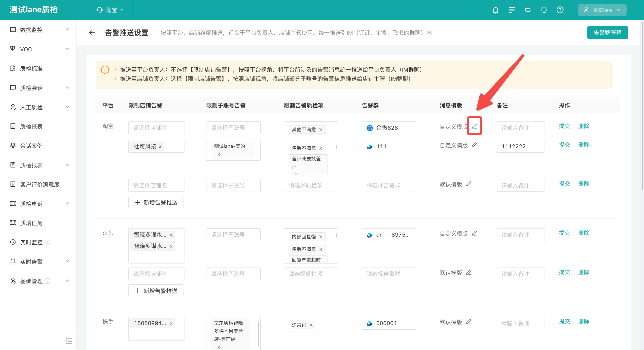Remove the 杜可风按 shop tag
Viewport: 644px width, 350px height.
click(160, 147)
